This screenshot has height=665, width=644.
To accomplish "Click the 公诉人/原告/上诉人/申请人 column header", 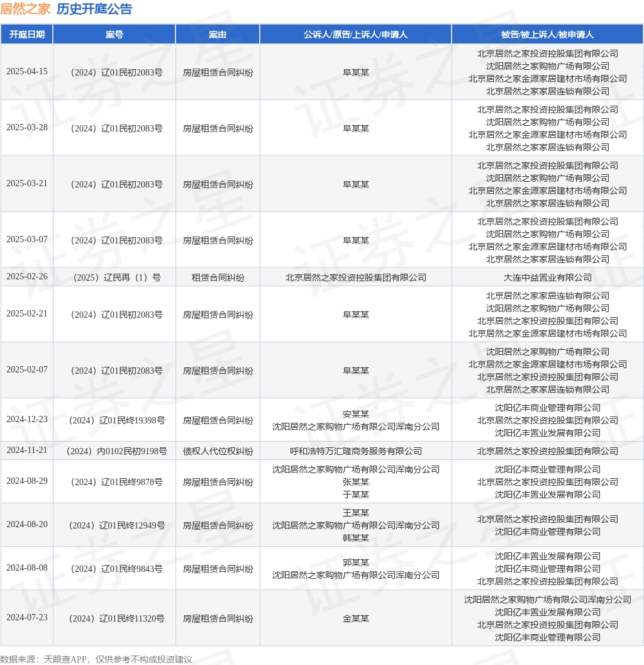I will pyautogui.click(x=356, y=35).
